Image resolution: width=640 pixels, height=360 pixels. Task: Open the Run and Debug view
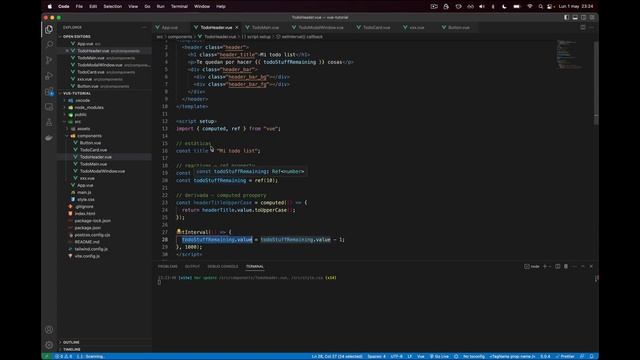tap(49, 76)
